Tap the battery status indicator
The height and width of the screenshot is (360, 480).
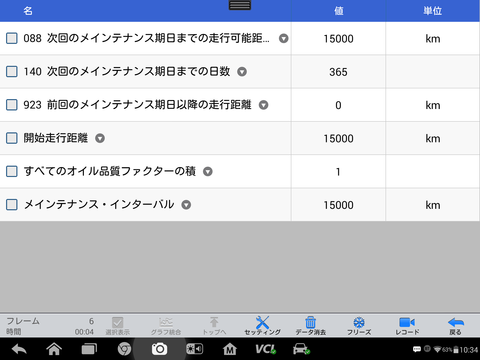coord(456,350)
